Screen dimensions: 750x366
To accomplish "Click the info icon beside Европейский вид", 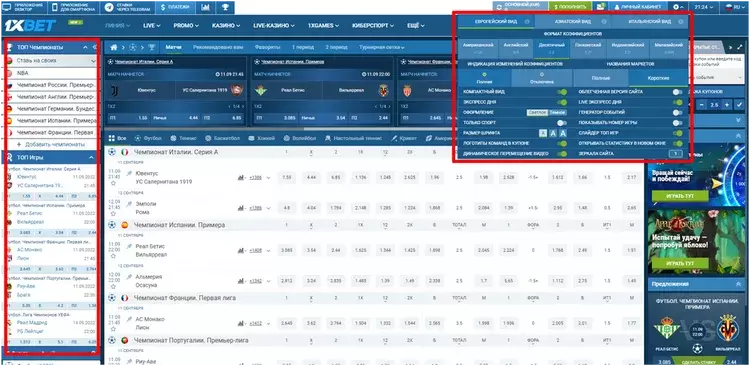I will [x=527, y=22].
